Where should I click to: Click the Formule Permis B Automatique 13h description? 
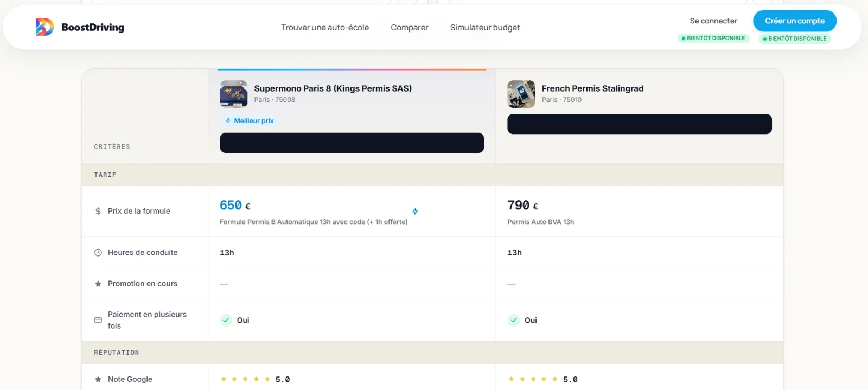coord(314,222)
